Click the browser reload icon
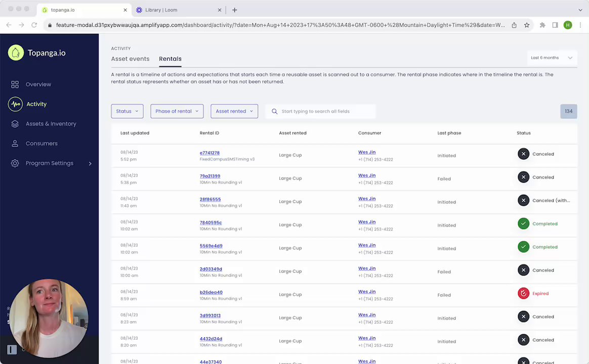 tap(34, 25)
